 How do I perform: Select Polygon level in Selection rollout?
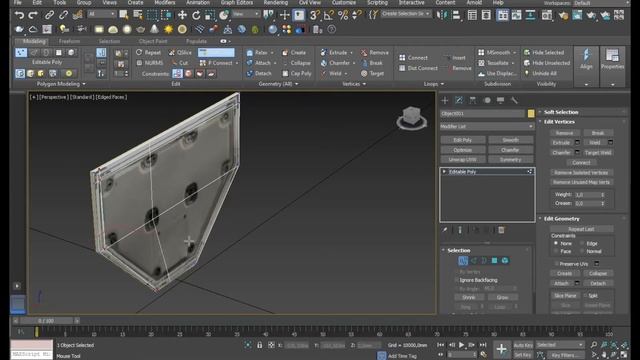494,260
